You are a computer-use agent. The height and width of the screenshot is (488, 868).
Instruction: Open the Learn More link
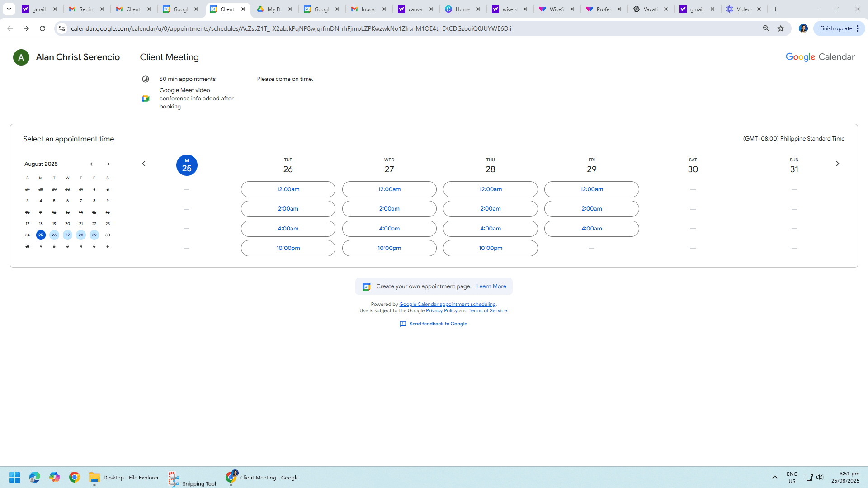point(491,286)
